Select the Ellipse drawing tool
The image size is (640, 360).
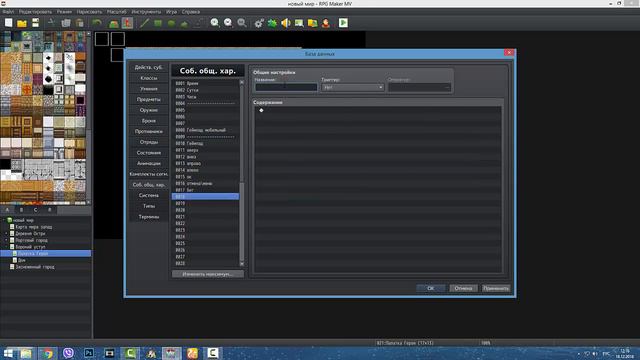171,23
